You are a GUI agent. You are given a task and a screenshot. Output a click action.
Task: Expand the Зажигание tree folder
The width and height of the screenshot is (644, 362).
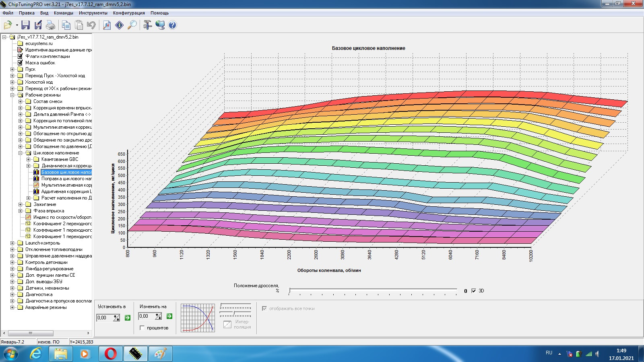[x=21, y=204]
